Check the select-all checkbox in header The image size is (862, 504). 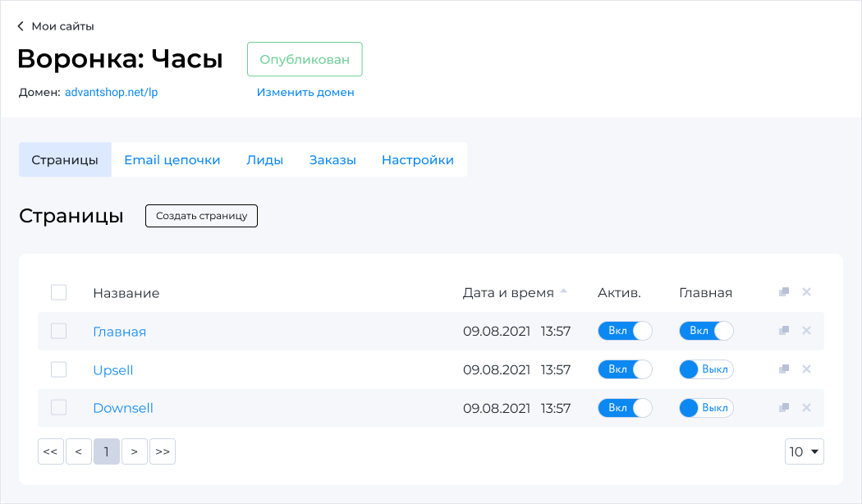point(59,292)
